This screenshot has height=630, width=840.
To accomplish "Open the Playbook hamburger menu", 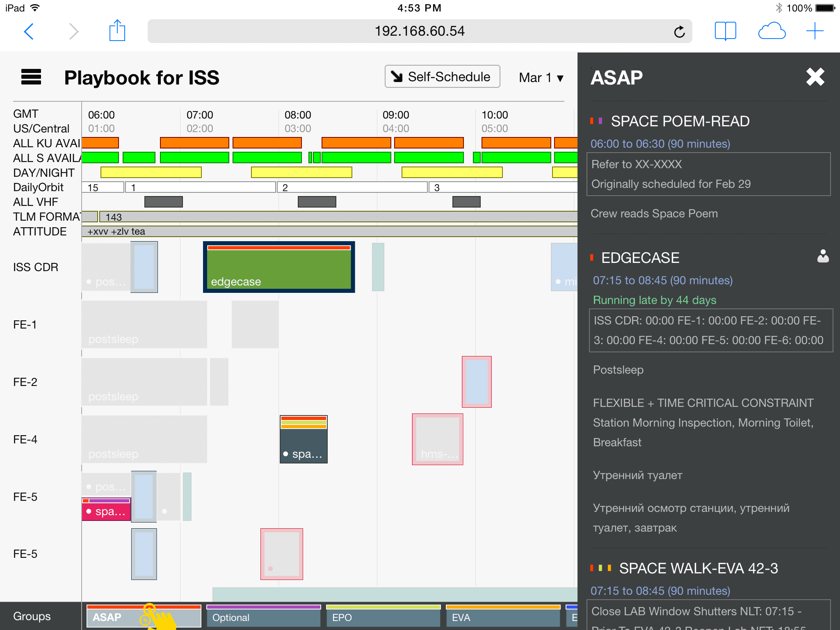I will [x=31, y=77].
